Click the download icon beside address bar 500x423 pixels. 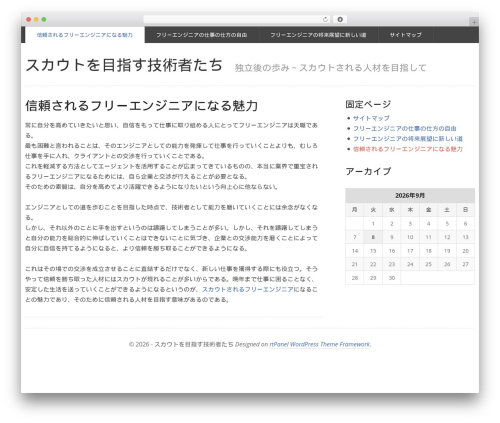(x=340, y=19)
